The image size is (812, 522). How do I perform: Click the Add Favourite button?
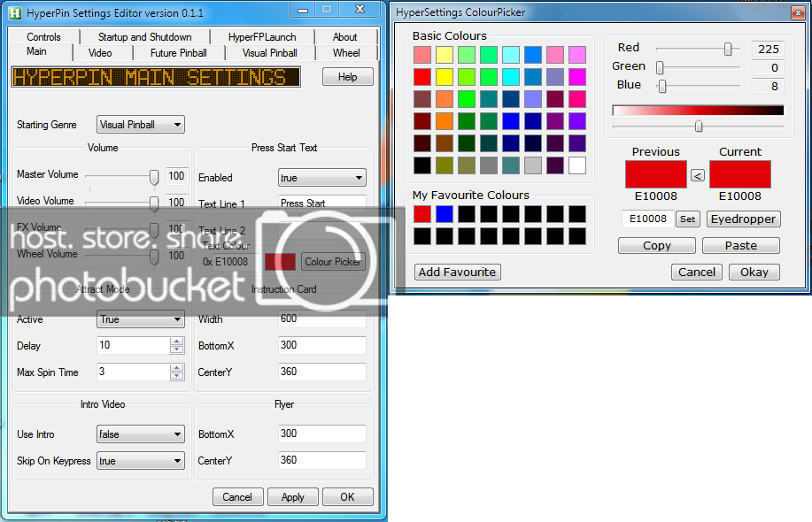click(x=457, y=272)
